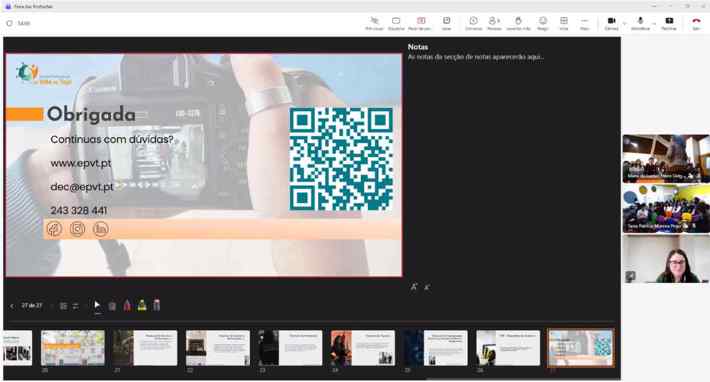Open the slide grid view icon
This screenshot has height=382, width=710.
(63, 306)
